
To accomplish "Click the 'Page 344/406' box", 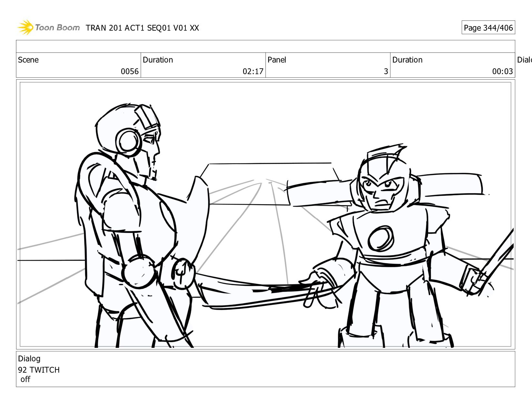I will [x=488, y=28].
